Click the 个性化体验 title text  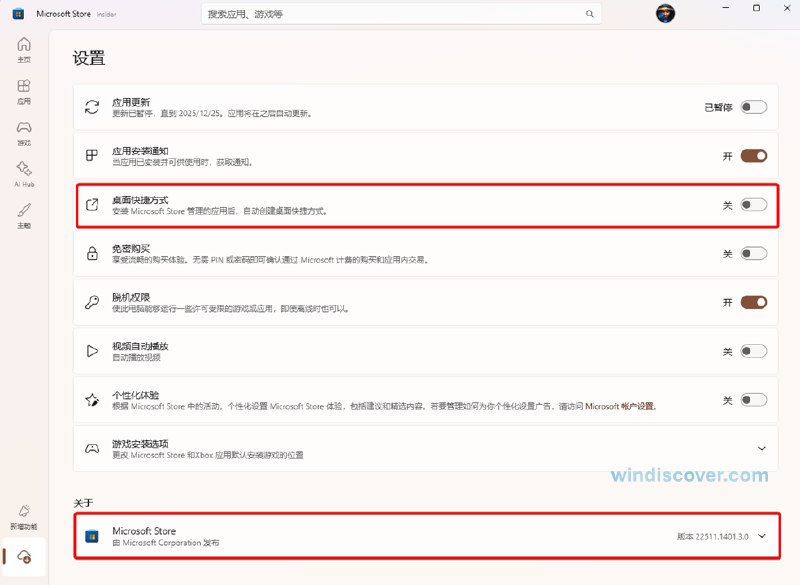tap(136, 395)
